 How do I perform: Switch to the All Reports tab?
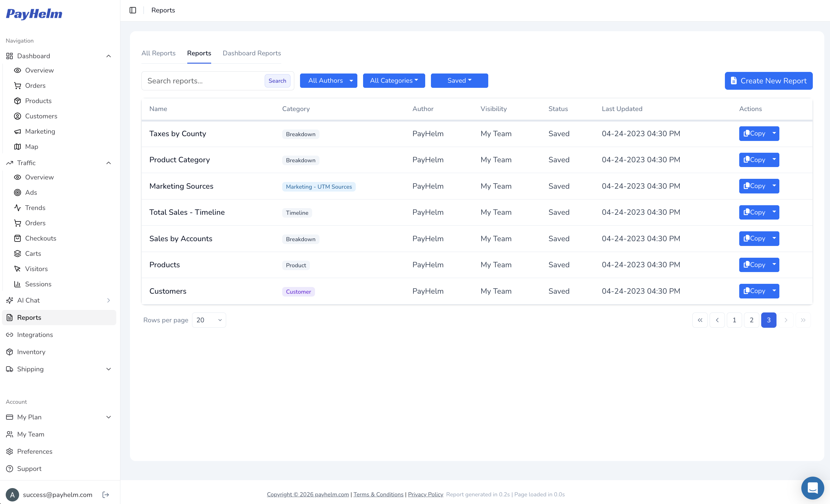pos(158,53)
